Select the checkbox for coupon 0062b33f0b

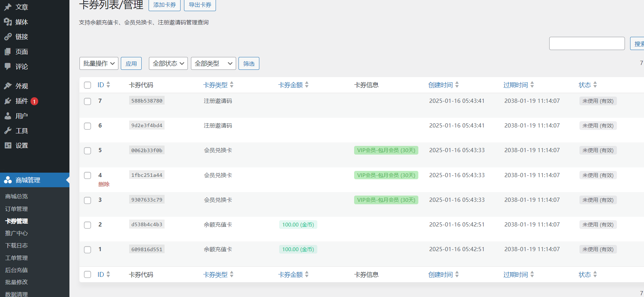point(87,151)
